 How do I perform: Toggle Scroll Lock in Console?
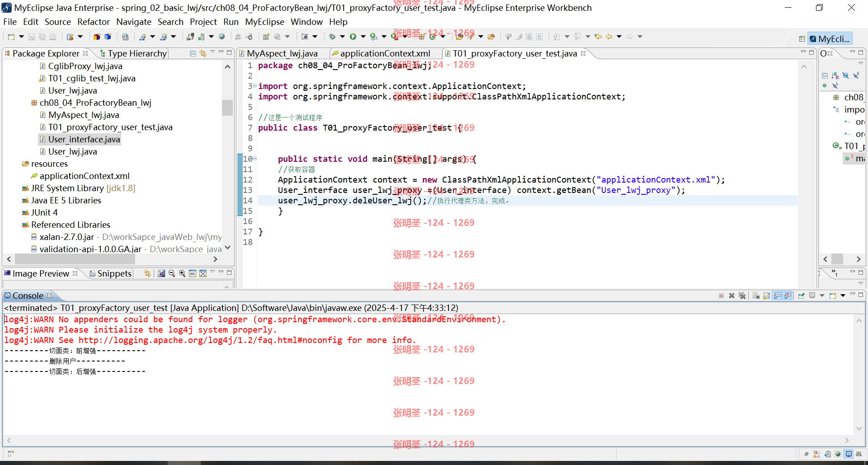[766, 296]
